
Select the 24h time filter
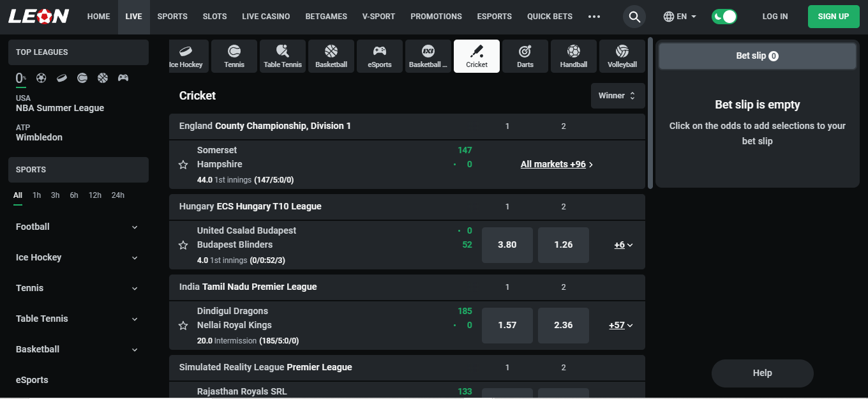[x=118, y=195]
